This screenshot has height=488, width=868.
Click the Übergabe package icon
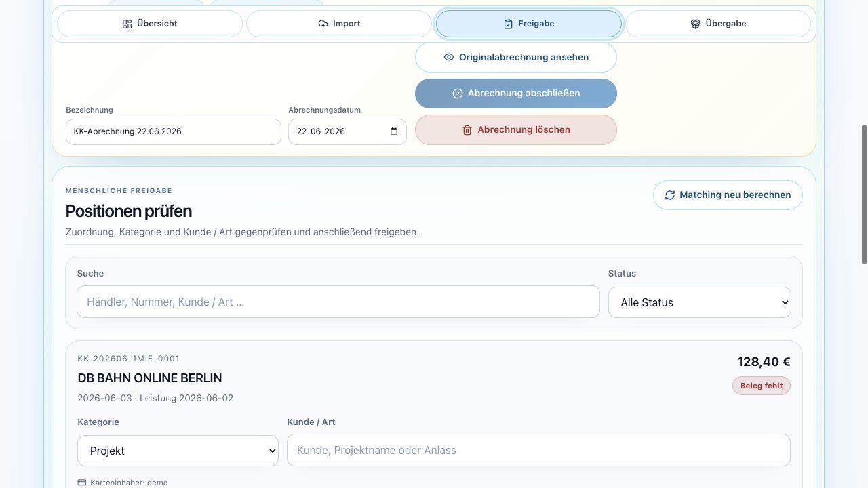click(695, 24)
